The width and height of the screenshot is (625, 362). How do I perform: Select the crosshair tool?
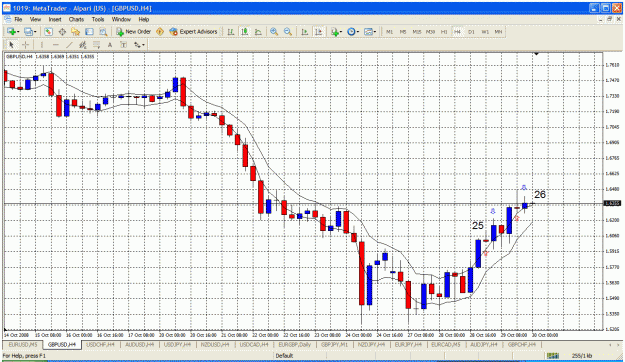click(25, 45)
